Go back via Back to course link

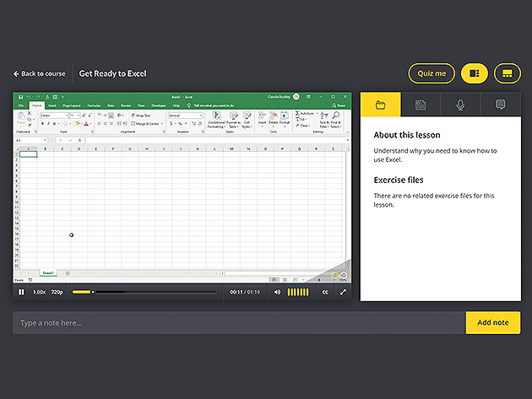pos(40,73)
